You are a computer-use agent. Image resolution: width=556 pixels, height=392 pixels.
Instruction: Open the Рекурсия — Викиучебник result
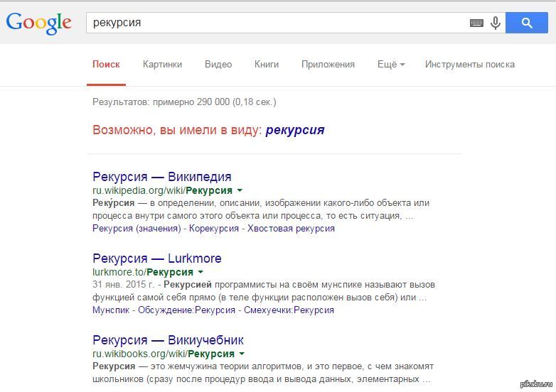coord(168,340)
